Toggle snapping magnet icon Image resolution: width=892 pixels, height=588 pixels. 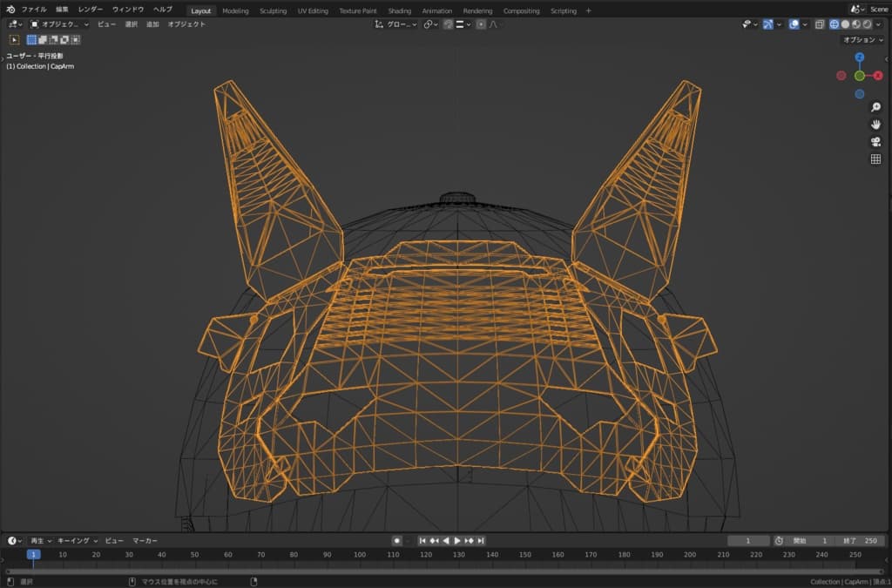point(448,24)
